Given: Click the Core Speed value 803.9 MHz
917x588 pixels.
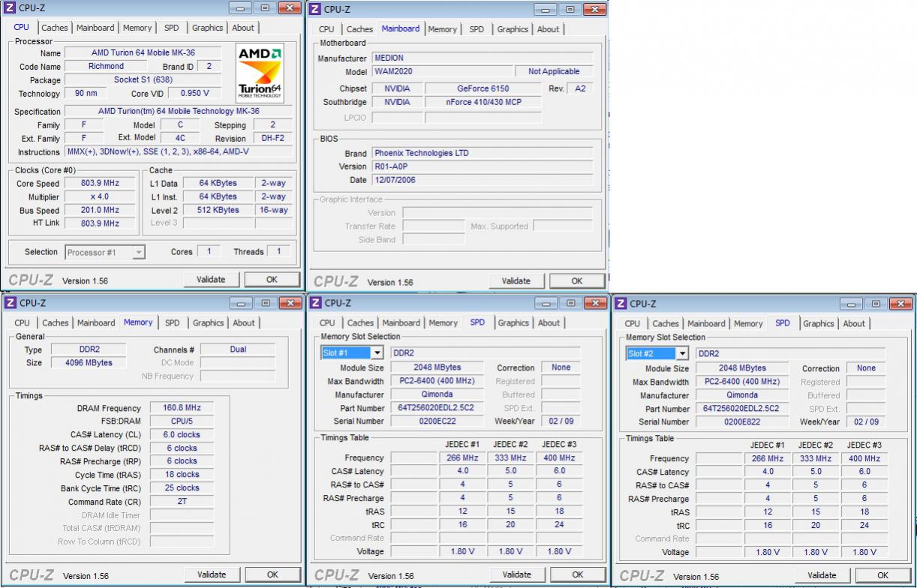Looking at the screenshot, I should (101, 184).
